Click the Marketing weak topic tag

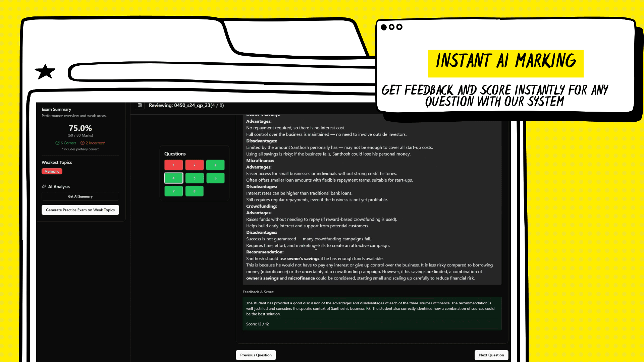52,172
